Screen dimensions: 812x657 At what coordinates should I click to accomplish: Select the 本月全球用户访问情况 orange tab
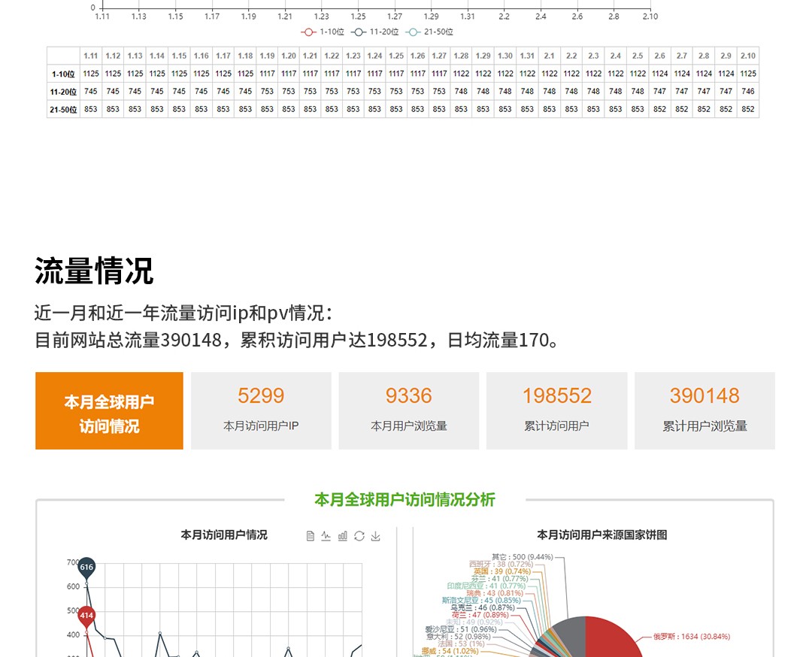[x=109, y=410]
